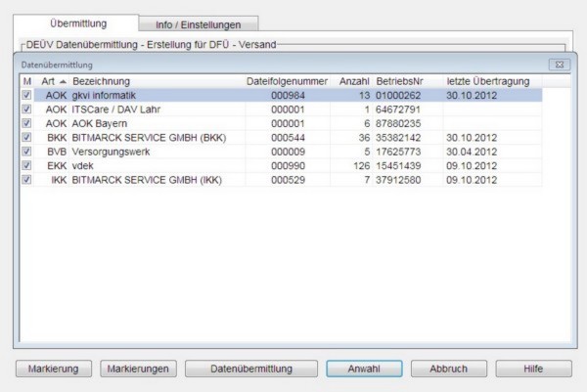Image resolution: width=587 pixels, height=392 pixels.
Task: Sort by the Dateifolgenummer column header
Action: tap(287, 81)
